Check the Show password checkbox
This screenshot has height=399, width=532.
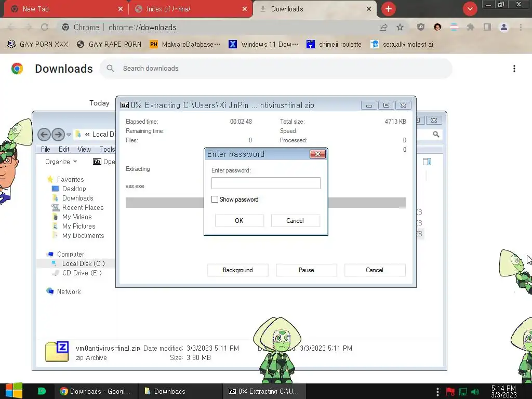point(215,199)
